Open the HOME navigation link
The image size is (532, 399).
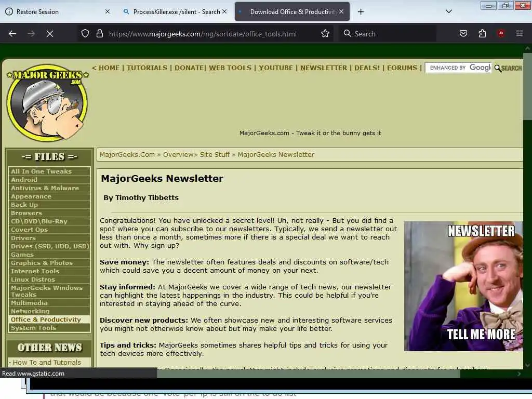click(109, 68)
